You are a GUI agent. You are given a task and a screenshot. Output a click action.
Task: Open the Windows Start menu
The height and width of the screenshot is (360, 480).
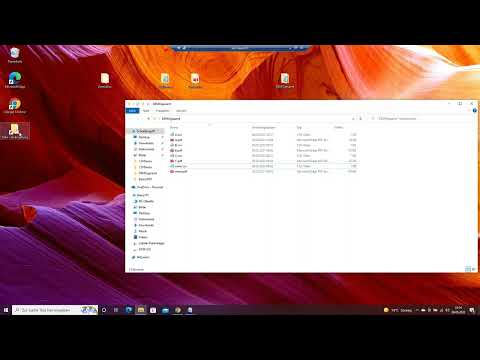[x=6, y=310]
